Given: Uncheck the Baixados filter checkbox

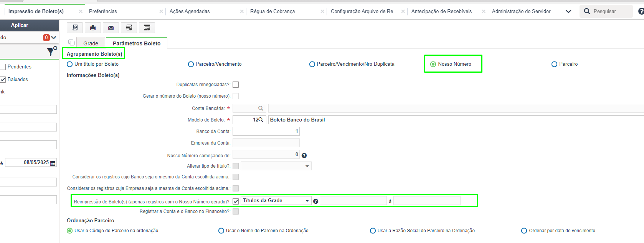Looking at the screenshot, I should (3, 80).
